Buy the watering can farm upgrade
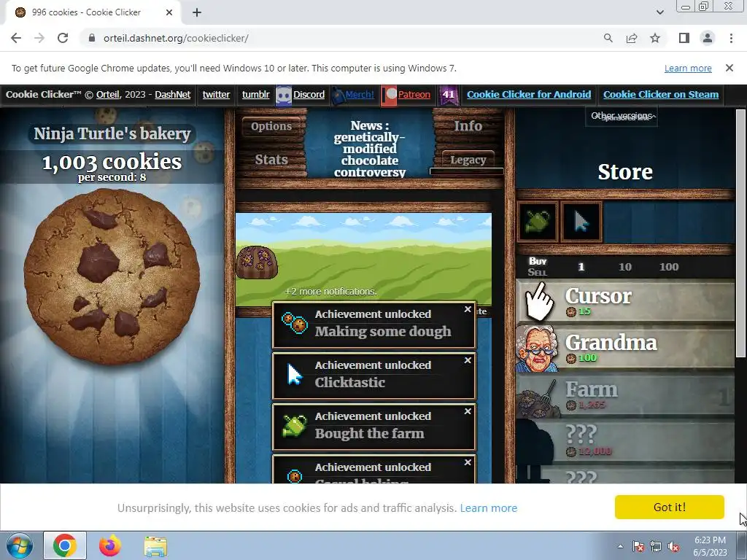 [x=538, y=222]
